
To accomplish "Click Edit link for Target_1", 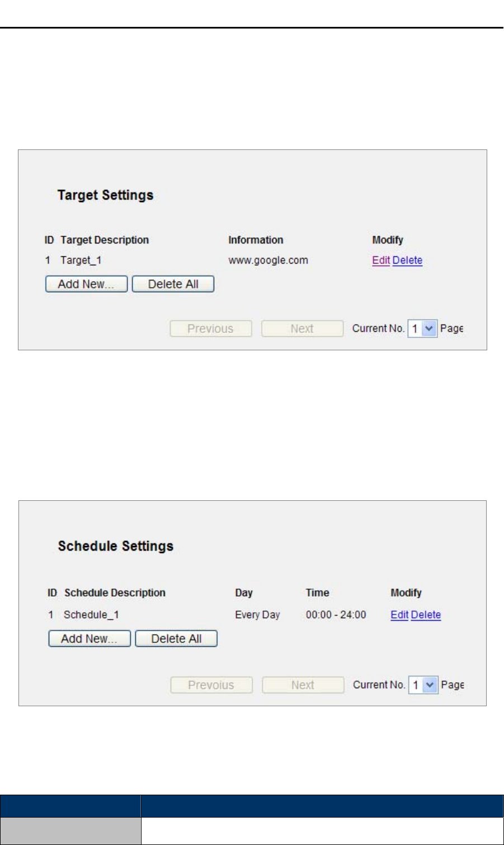I will [x=381, y=260].
